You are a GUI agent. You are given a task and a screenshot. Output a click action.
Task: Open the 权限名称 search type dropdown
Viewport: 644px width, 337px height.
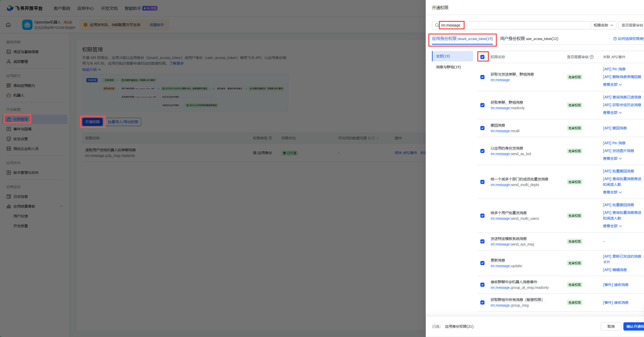click(x=603, y=25)
